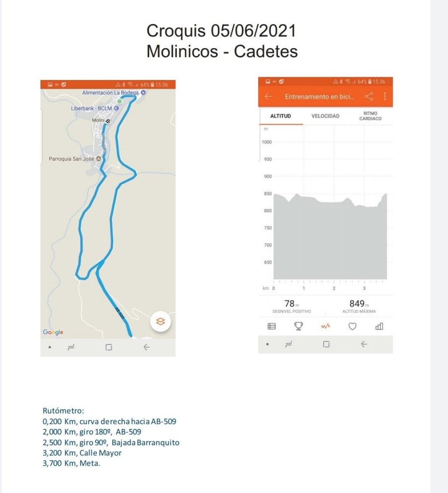Open the trophy achievements icon

tap(299, 326)
